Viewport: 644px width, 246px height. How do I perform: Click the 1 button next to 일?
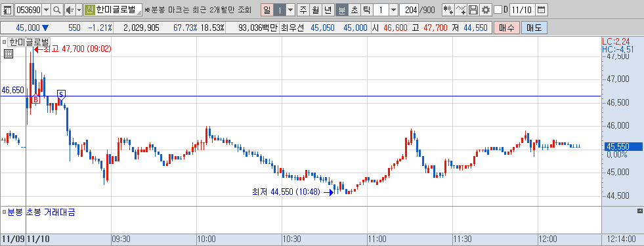[279, 9]
